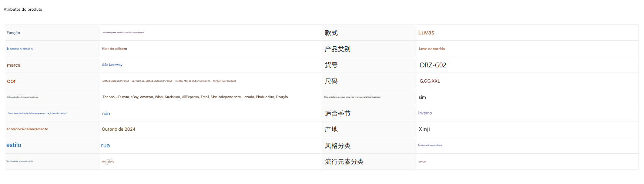Select the 'São Deerway' brand value
The width and height of the screenshot is (644, 184).
tap(112, 65)
